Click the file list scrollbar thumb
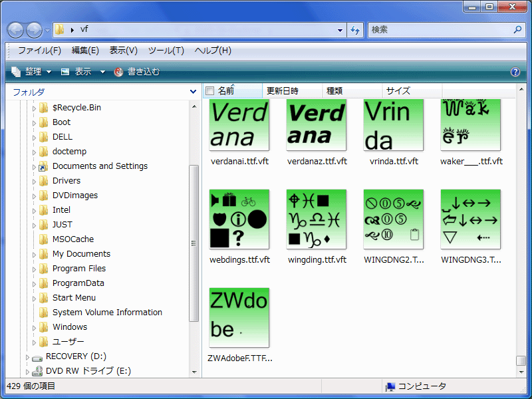The width and height of the screenshot is (532, 399). pyautogui.click(x=521, y=360)
